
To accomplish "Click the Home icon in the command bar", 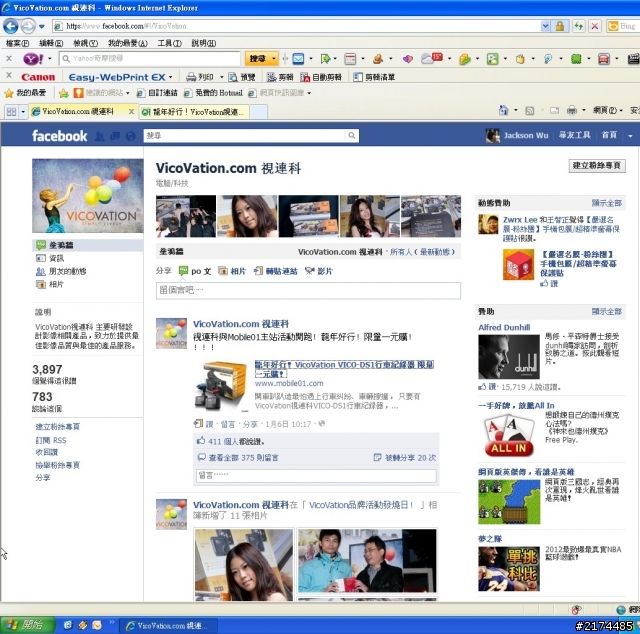I will 504,110.
